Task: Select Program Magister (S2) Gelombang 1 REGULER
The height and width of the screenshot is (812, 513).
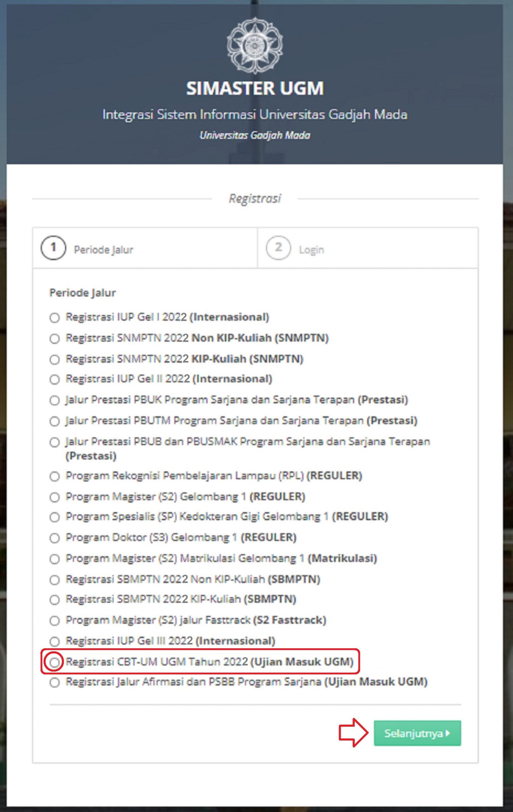Action: [54, 497]
